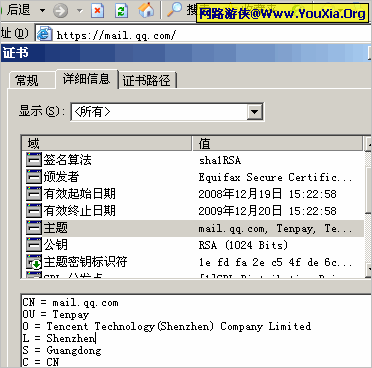Viewport: 372px width, 368px height.
Task: Click the Refresh page icon
Action: coord(121,10)
